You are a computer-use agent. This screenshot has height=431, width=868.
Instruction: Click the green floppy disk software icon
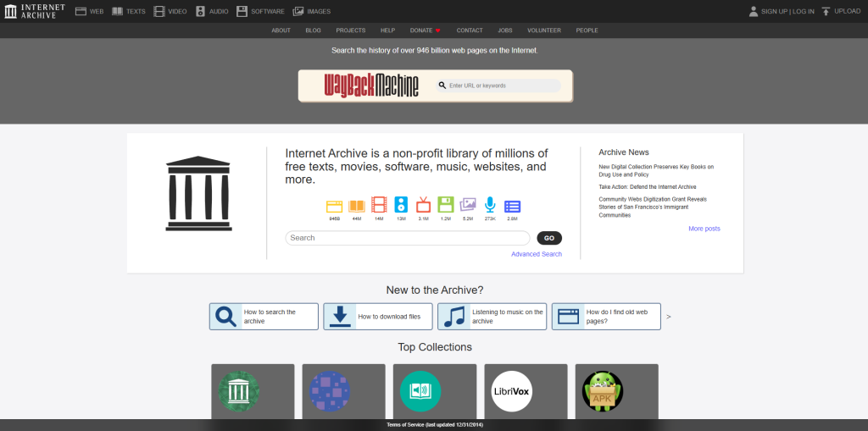click(x=446, y=205)
